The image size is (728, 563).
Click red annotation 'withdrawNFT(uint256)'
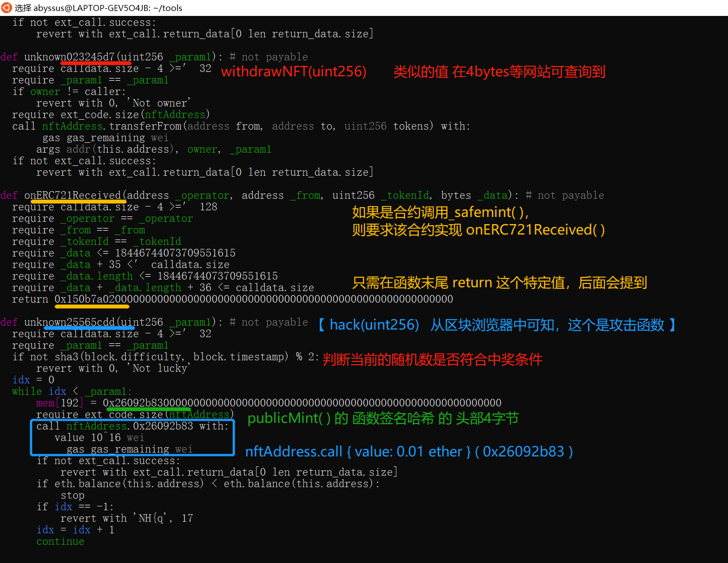point(294,72)
